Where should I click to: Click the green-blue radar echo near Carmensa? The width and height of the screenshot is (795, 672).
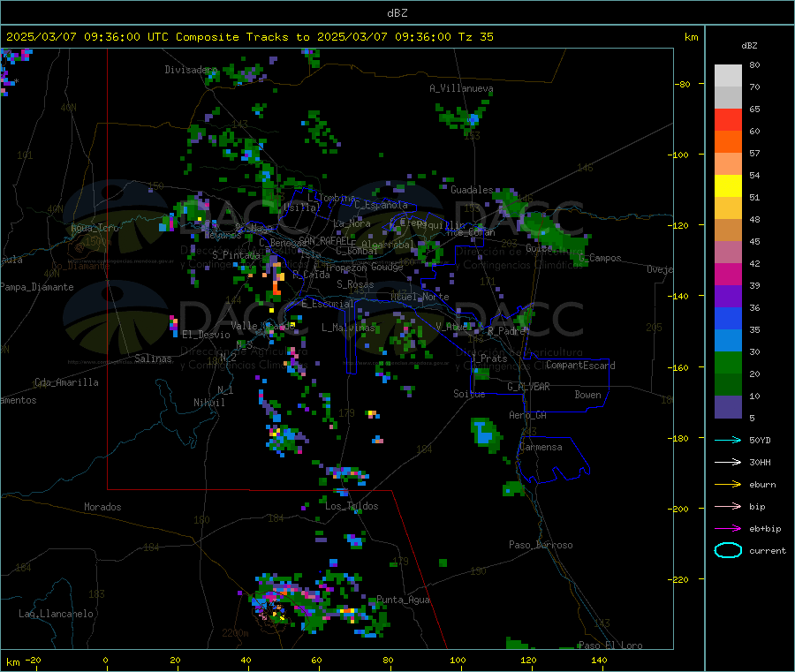[x=485, y=434]
